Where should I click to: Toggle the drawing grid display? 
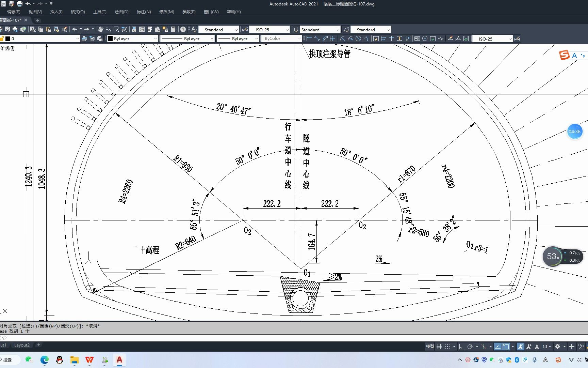[x=439, y=347]
